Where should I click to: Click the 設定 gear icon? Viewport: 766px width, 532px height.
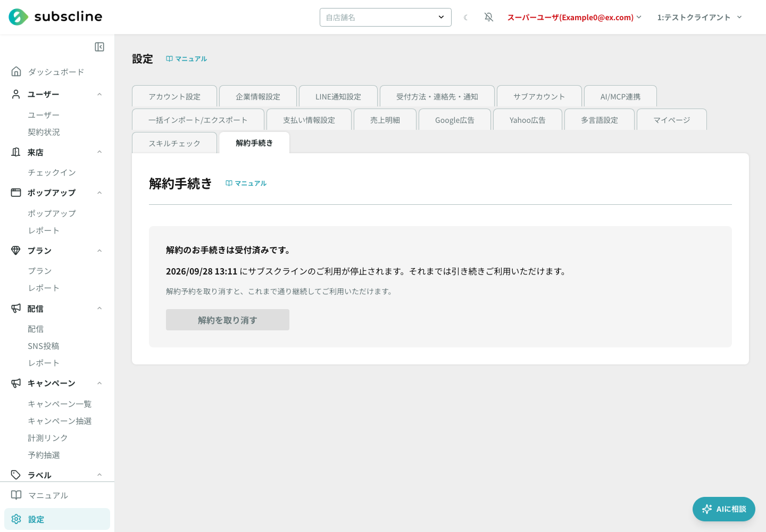click(x=16, y=519)
